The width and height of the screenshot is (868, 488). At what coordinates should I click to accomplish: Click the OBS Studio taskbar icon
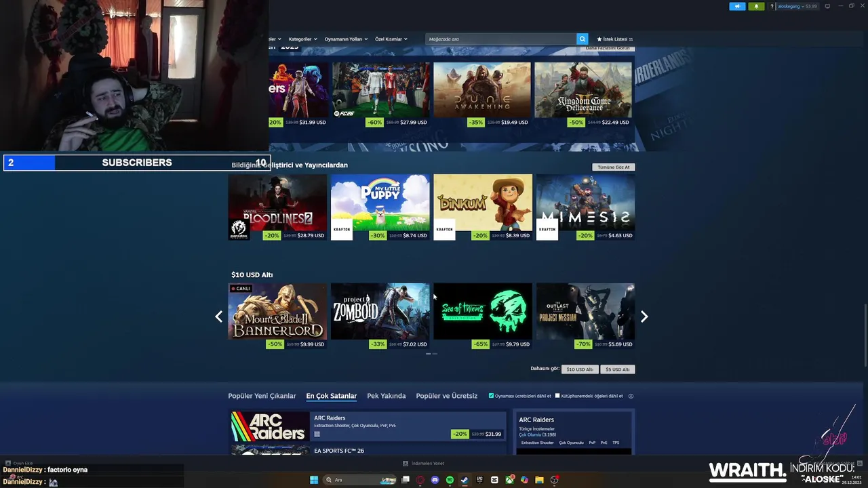click(x=554, y=480)
